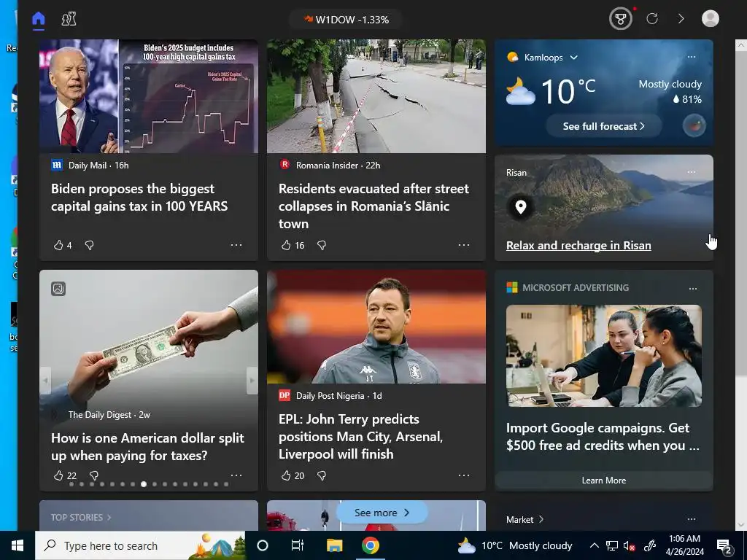Click the Biden chart article image
This screenshot has width=747, height=560.
pos(149,96)
